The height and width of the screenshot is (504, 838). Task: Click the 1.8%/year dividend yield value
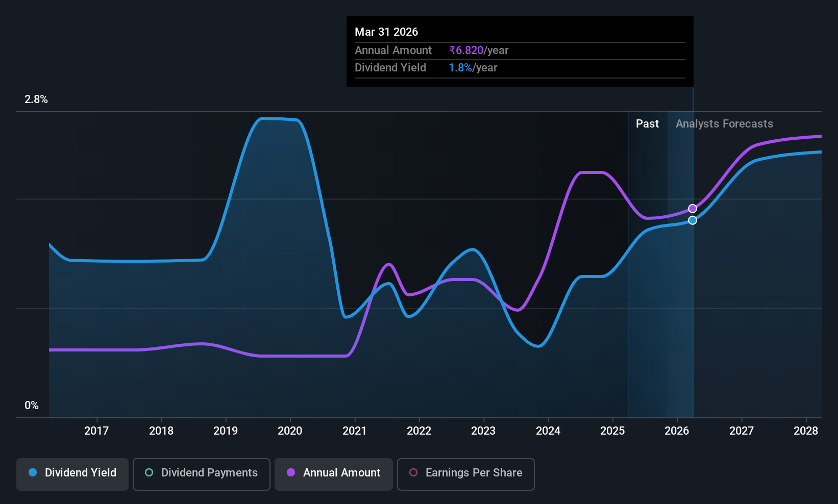[473, 68]
